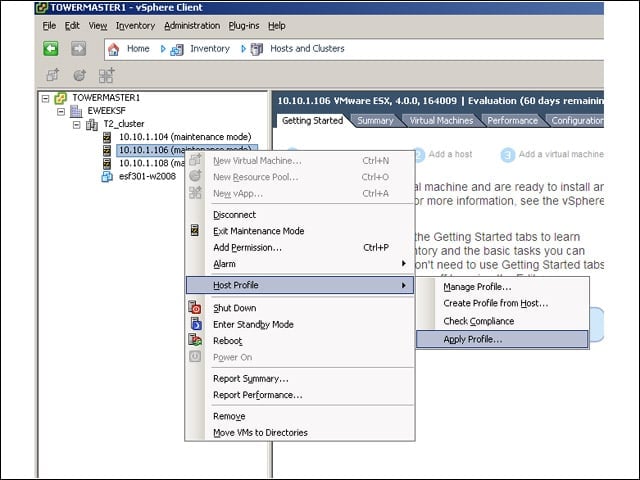Select esf301-w2008 in the inventory tree
This screenshot has width=640, height=480.
147,176
